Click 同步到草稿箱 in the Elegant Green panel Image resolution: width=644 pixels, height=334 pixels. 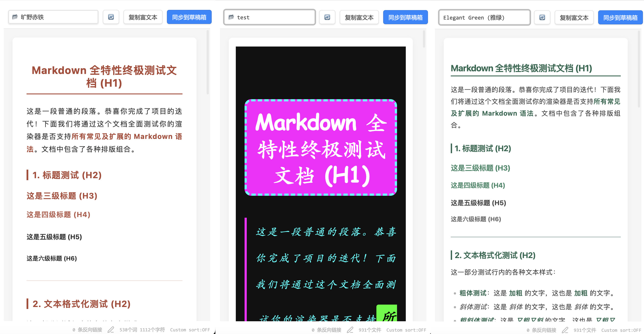(x=621, y=18)
